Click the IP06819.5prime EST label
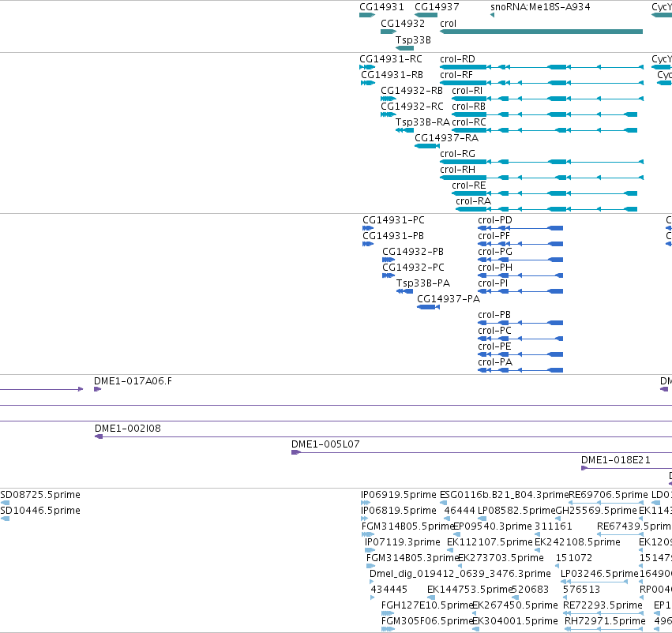 (399, 511)
